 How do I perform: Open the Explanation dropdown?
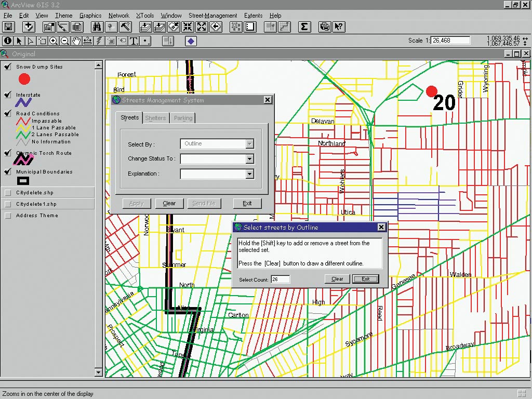(250, 174)
